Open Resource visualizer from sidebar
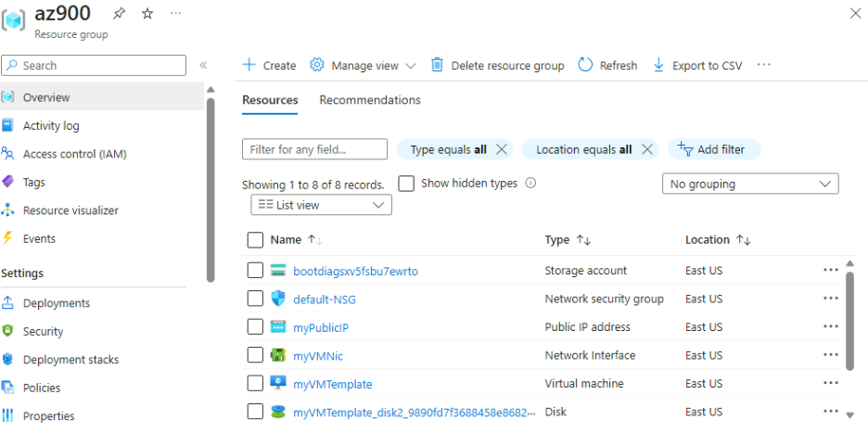 [70, 210]
